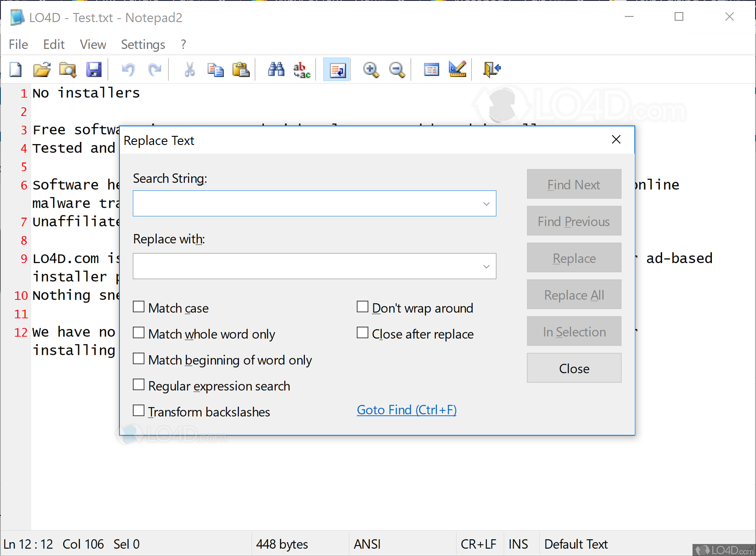Undo the last edit via toolbar
This screenshot has width=756, height=556.
point(128,69)
